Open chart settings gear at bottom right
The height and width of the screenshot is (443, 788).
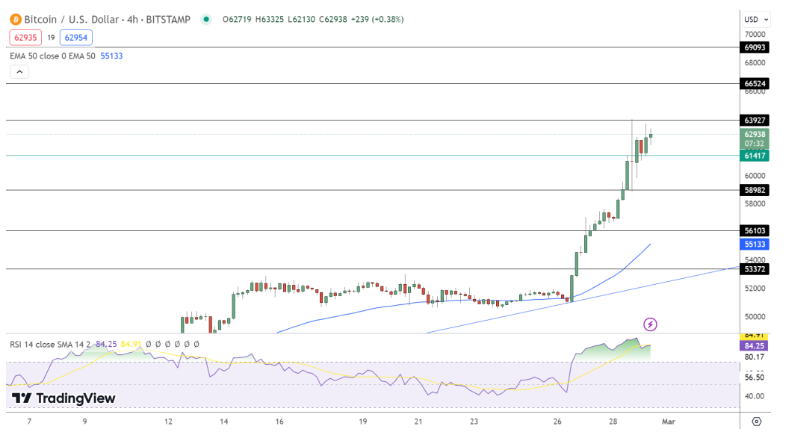[x=756, y=422]
